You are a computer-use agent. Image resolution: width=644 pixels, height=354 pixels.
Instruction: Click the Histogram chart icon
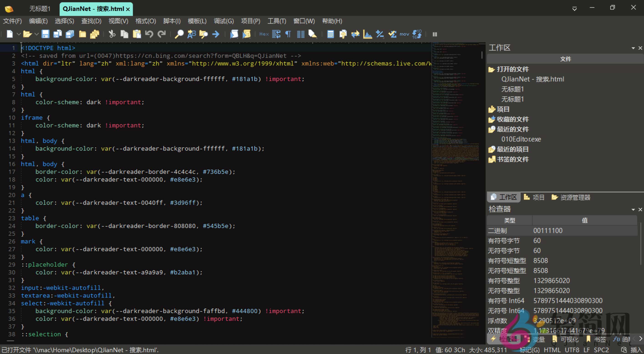367,34
